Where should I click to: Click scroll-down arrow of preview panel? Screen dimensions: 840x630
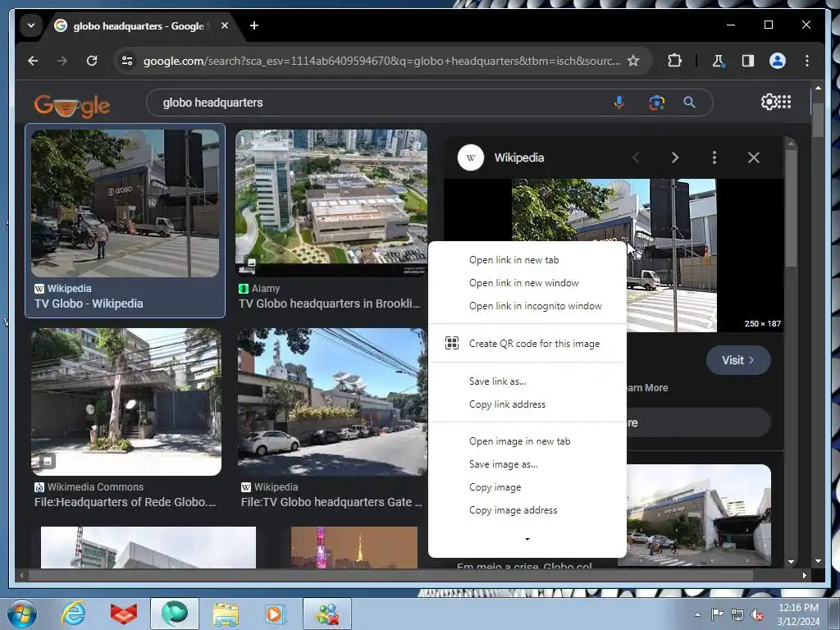792,561
